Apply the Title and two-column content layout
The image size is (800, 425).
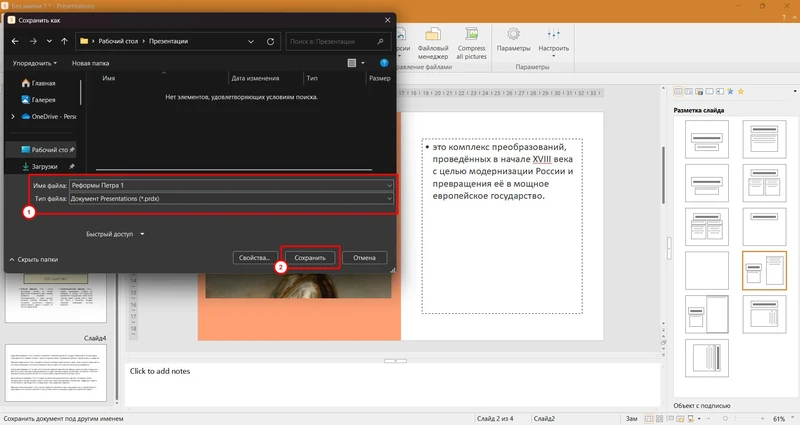pyautogui.click(x=764, y=183)
